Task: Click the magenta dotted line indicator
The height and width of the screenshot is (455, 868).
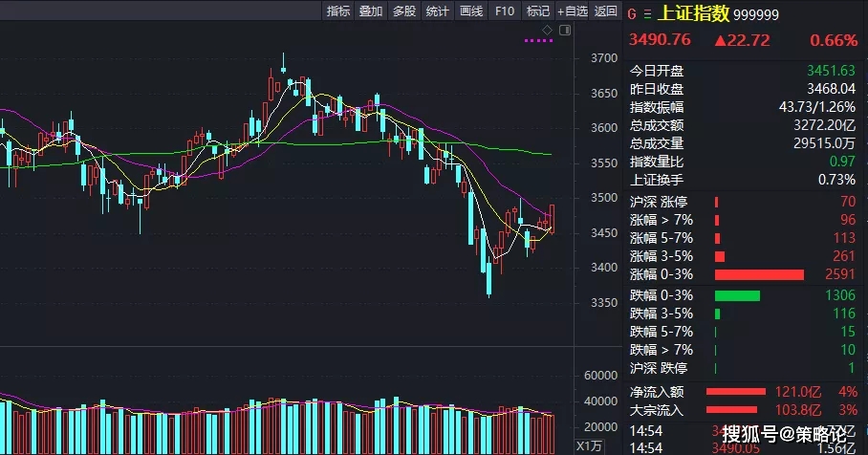Action: [x=539, y=41]
